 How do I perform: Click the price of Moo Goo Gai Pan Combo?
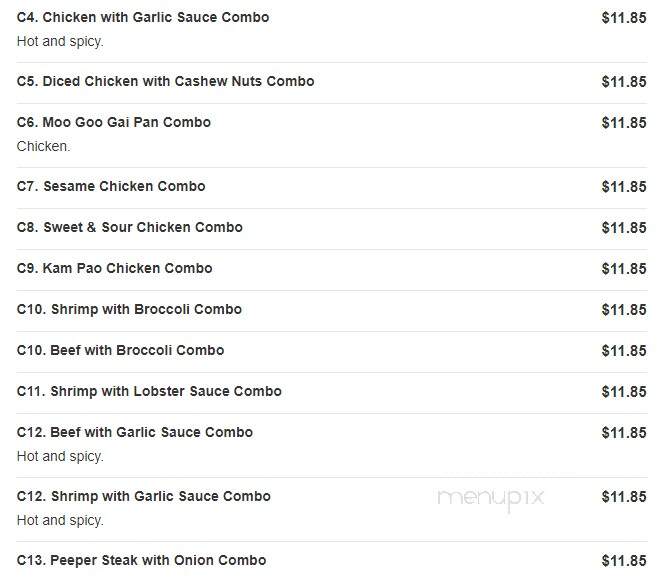pos(624,123)
